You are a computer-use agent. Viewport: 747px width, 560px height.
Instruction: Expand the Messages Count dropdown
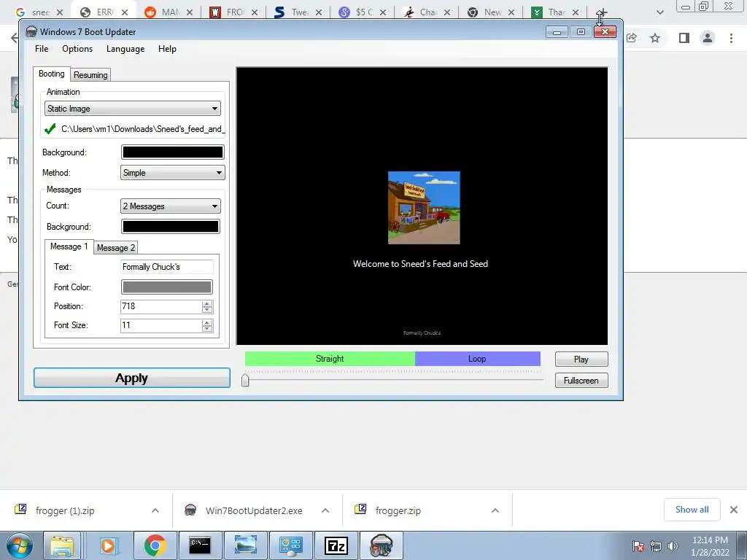pyautogui.click(x=171, y=206)
